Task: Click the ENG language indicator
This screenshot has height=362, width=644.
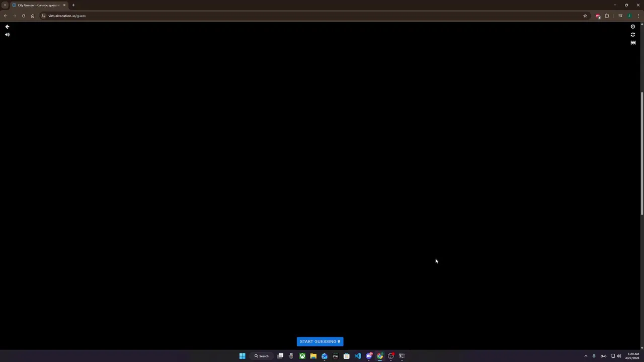Action: click(603, 356)
